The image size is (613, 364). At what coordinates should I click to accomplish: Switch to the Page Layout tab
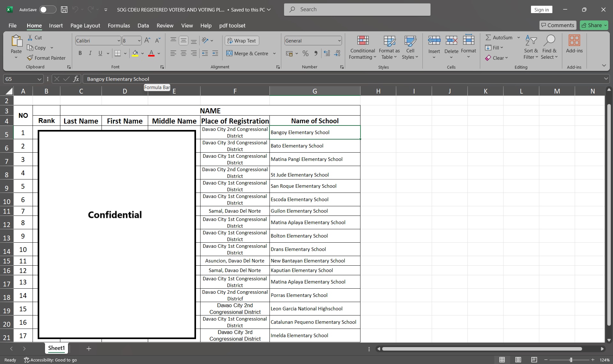click(x=85, y=26)
